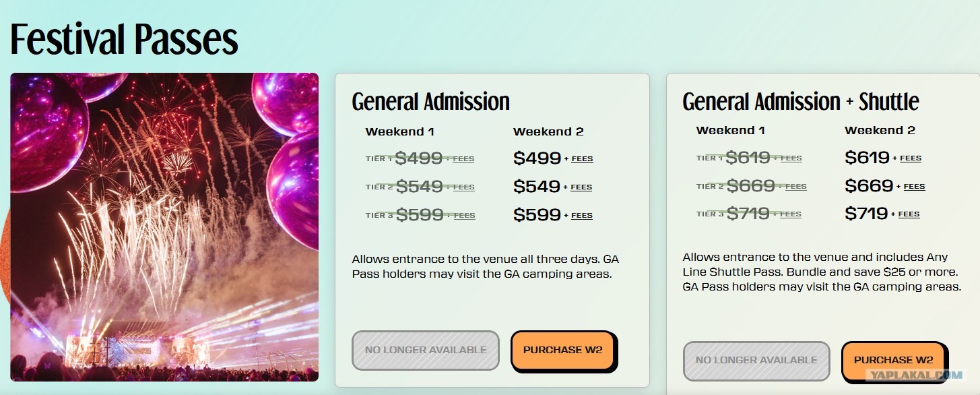
Task: Open struck-out Tier 1 $619 FEES link
Action: (791, 158)
